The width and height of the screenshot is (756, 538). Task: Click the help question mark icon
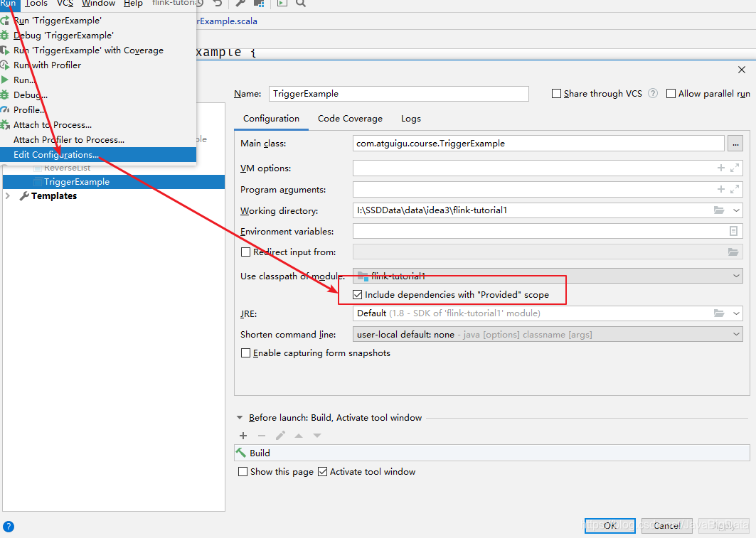9,527
